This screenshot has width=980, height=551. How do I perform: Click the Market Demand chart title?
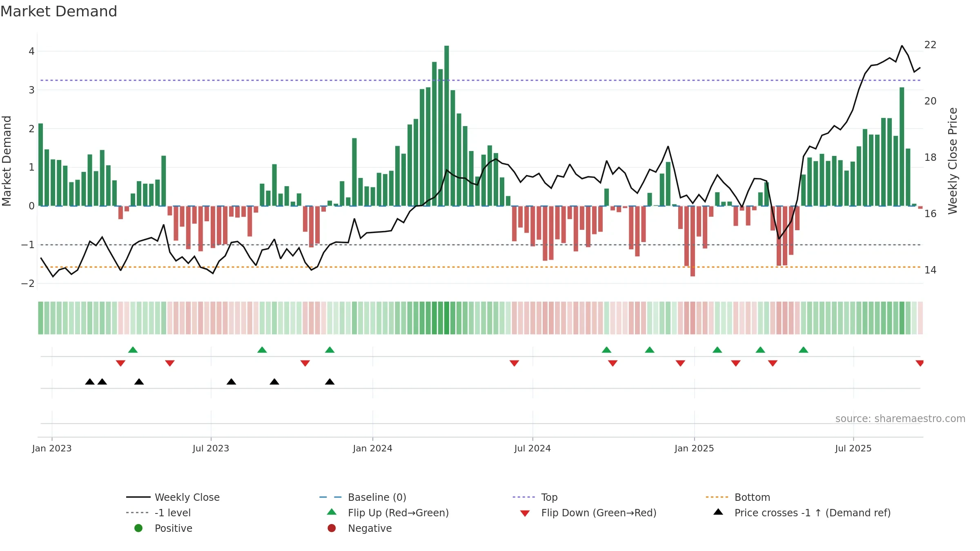(59, 11)
